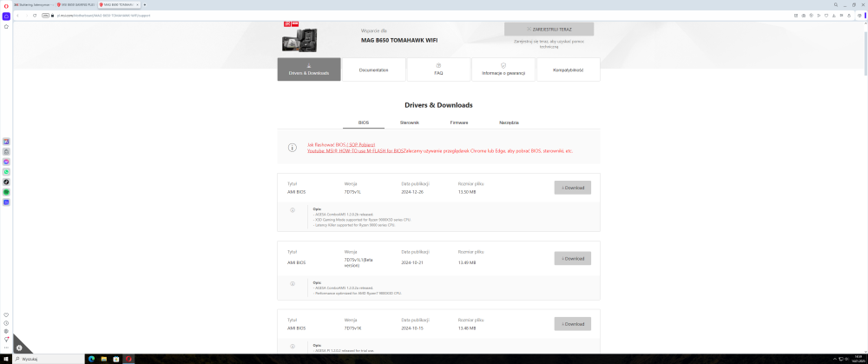Screen dimensions: 868x364
Task: Open a new tab with plus button
Action: point(144,5)
